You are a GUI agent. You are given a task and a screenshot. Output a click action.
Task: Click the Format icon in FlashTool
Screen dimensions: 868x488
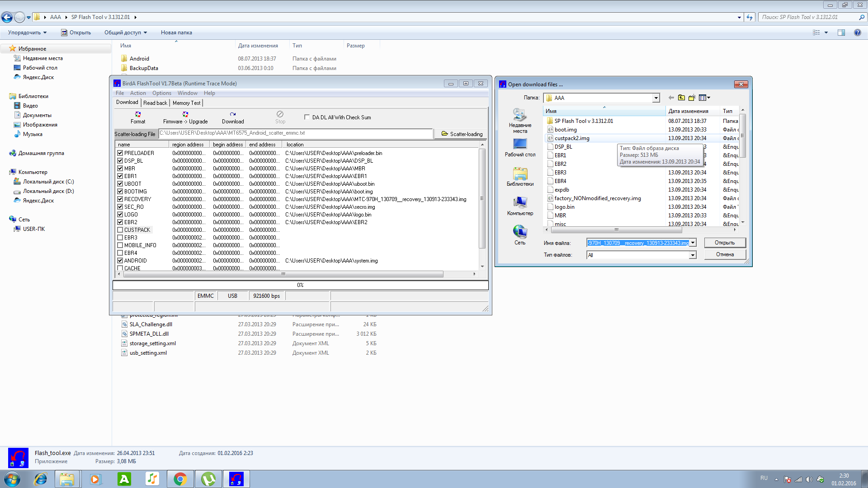pyautogui.click(x=138, y=114)
